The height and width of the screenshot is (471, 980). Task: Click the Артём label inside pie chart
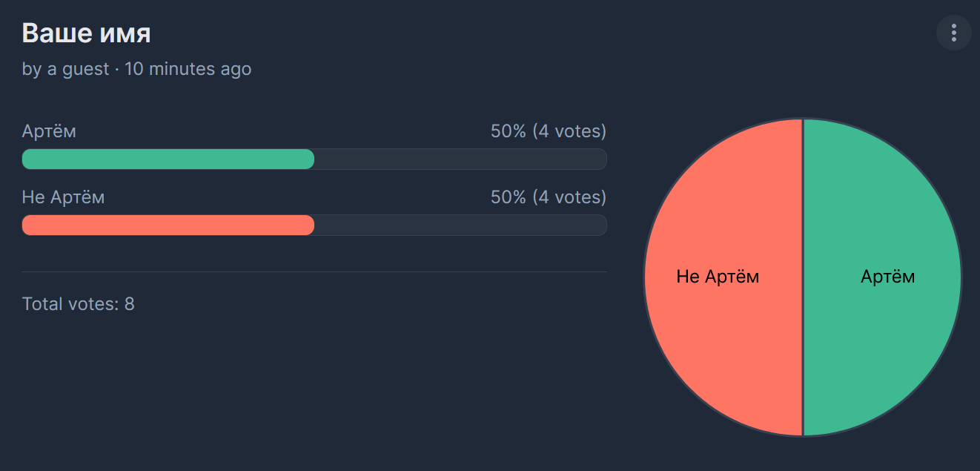(x=887, y=277)
